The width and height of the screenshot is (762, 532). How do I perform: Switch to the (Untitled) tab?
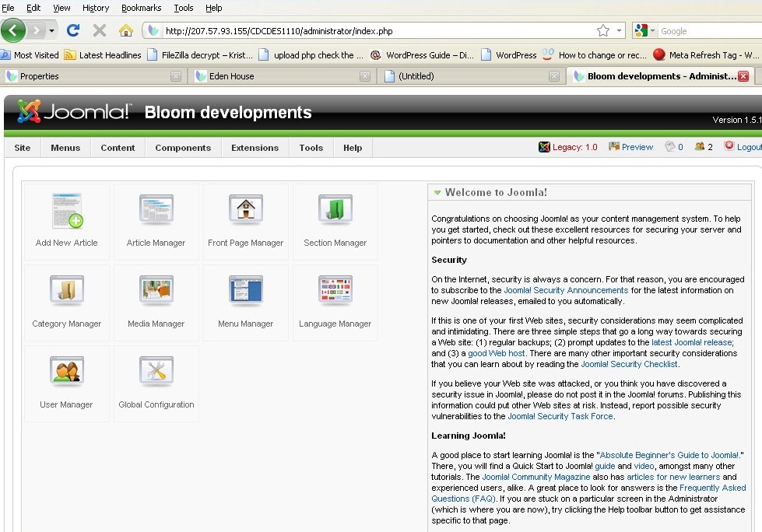point(471,76)
